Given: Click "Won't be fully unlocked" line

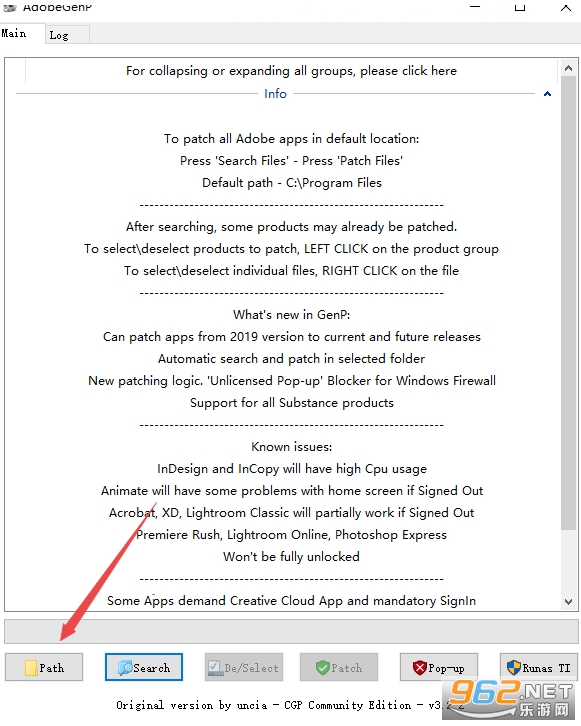Looking at the screenshot, I should [291, 557].
